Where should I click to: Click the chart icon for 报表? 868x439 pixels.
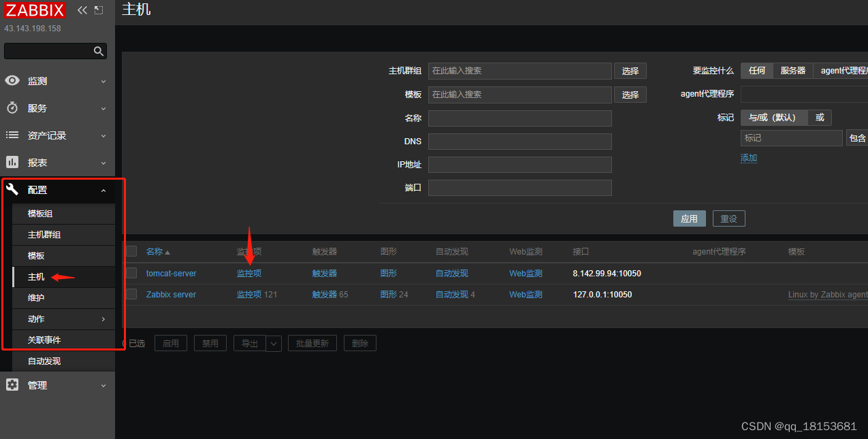click(12, 162)
